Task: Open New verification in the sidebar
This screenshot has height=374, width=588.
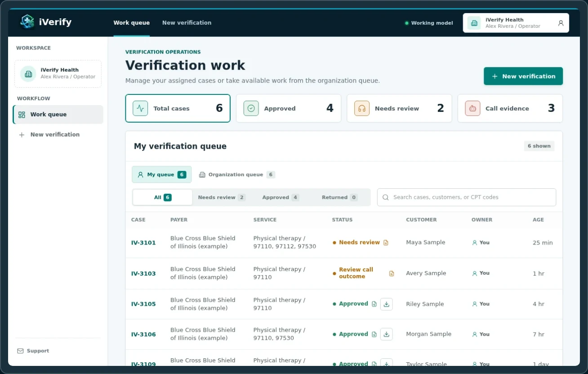Action: pyautogui.click(x=58, y=134)
